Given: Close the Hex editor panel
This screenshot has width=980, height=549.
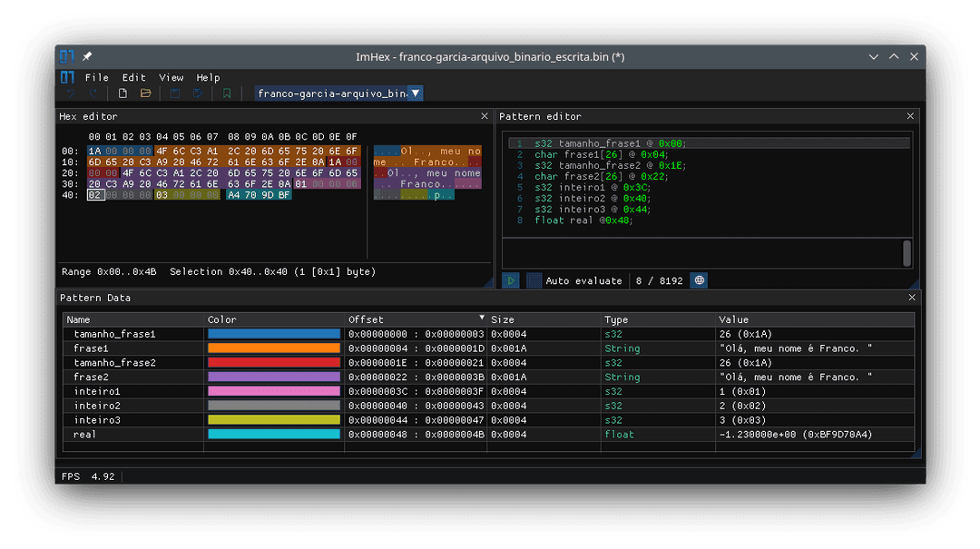Looking at the screenshot, I should click(485, 116).
